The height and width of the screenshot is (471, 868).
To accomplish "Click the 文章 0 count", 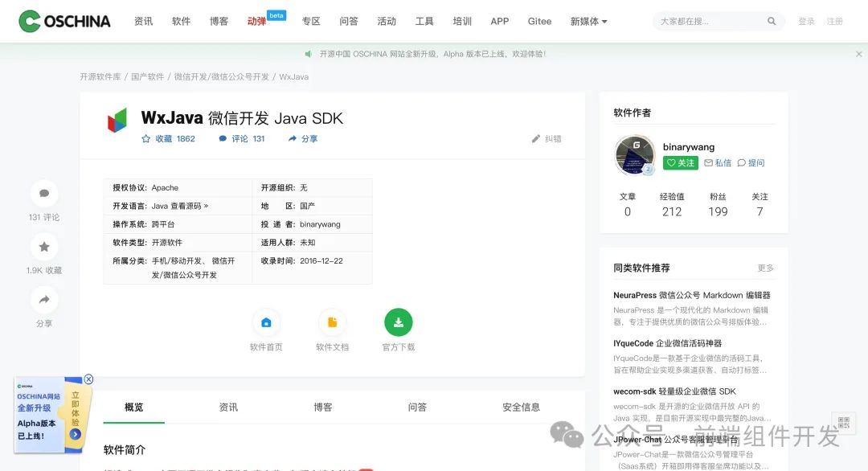I will (627, 205).
